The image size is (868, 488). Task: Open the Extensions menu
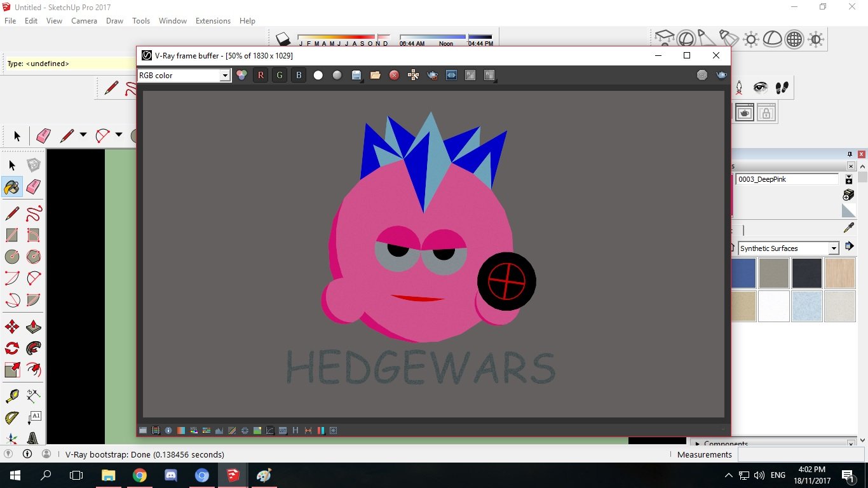[213, 21]
